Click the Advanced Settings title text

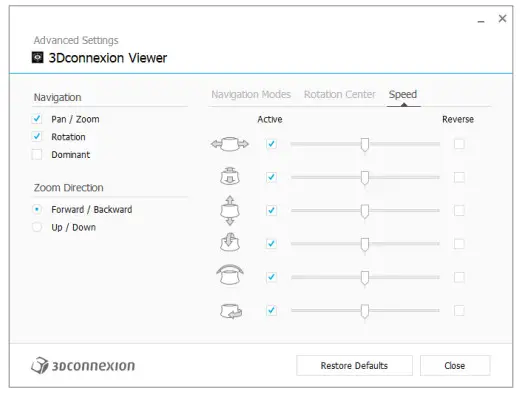(x=76, y=40)
